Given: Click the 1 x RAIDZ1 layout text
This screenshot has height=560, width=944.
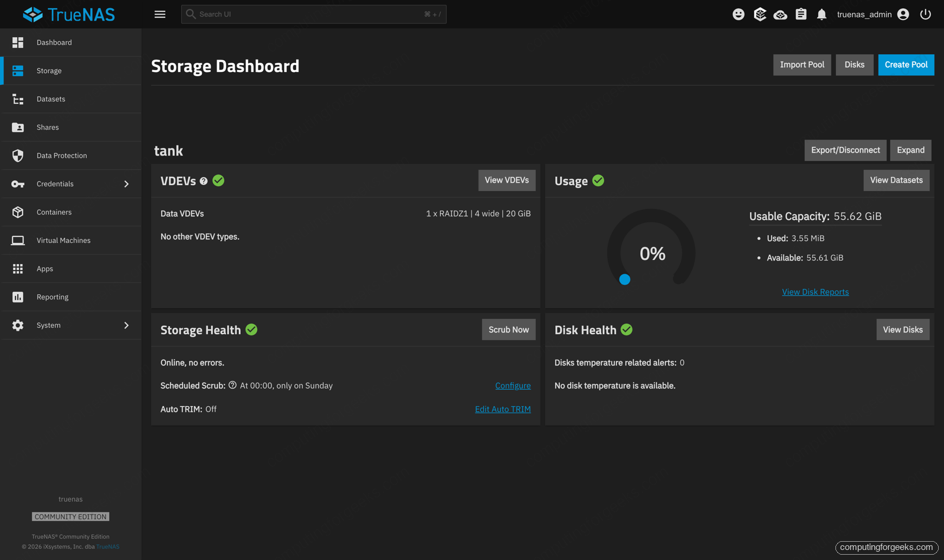Looking at the screenshot, I should (478, 213).
